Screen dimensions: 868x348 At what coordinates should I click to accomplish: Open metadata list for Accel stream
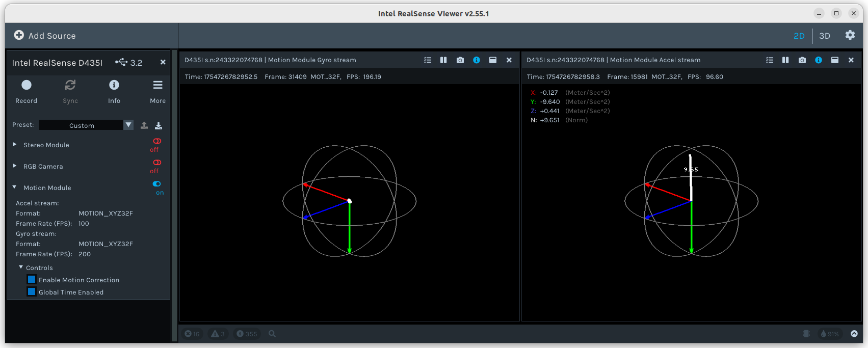click(x=769, y=60)
